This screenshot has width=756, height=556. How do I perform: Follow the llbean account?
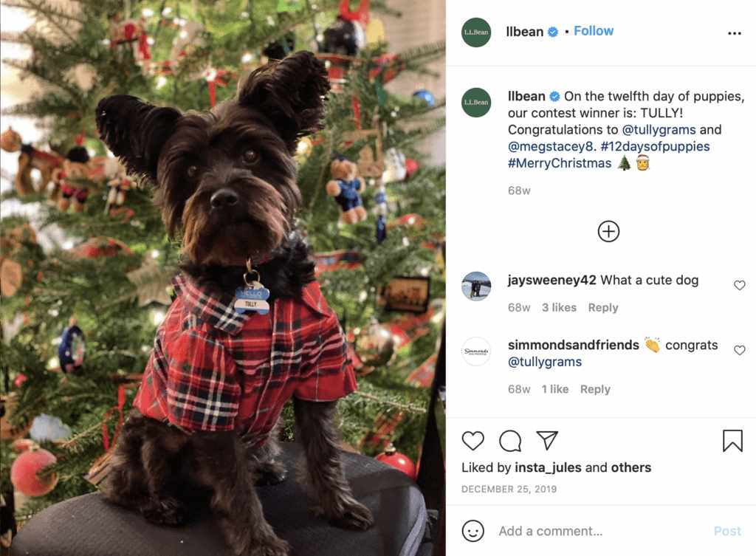594,31
